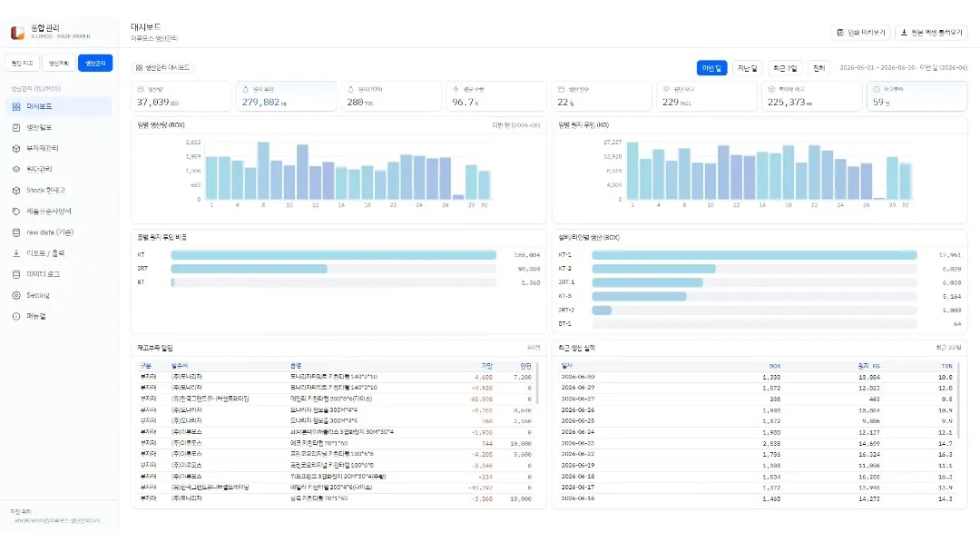980x552 pixels.
Task: Click the 매뉴얼 info icon in sidebar
Action: (x=16, y=316)
